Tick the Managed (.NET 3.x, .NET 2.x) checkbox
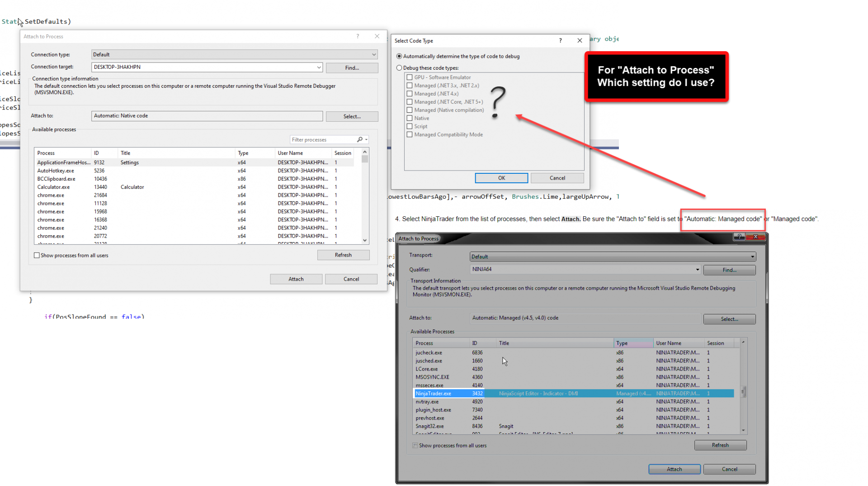Screen dimensions: 868x486 pos(410,86)
